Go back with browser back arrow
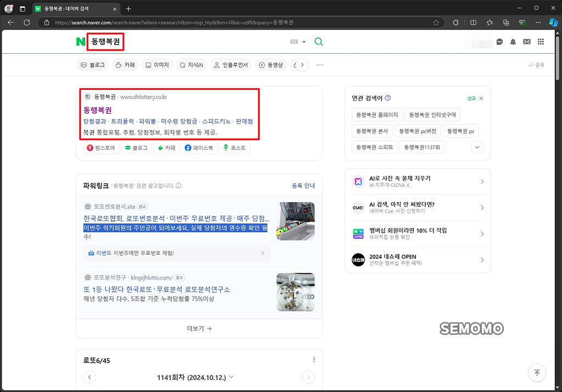Viewport: 562px width, 392px height. [x=11, y=23]
